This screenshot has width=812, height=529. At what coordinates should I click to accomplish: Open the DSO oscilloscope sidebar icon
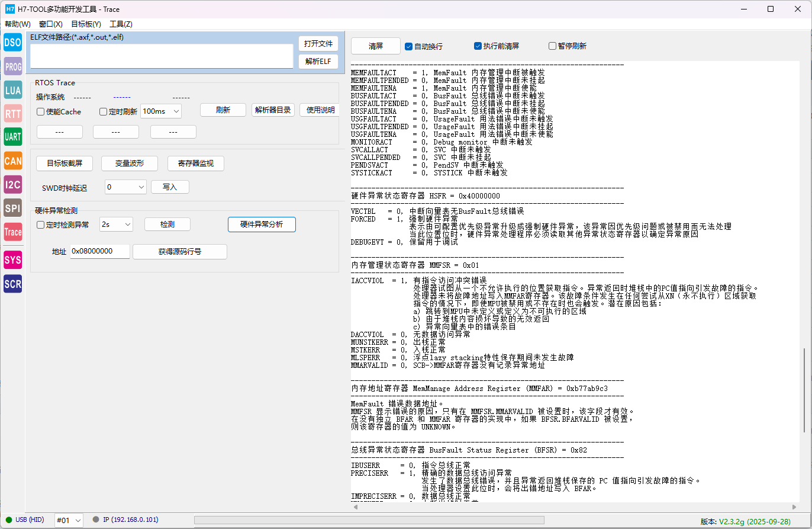pyautogui.click(x=12, y=43)
